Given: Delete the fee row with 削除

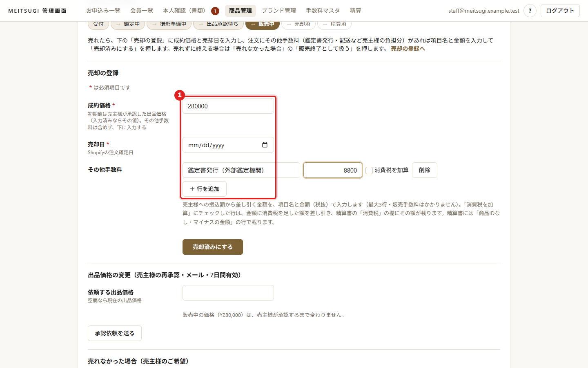Looking at the screenshot, I should point(425,170).
